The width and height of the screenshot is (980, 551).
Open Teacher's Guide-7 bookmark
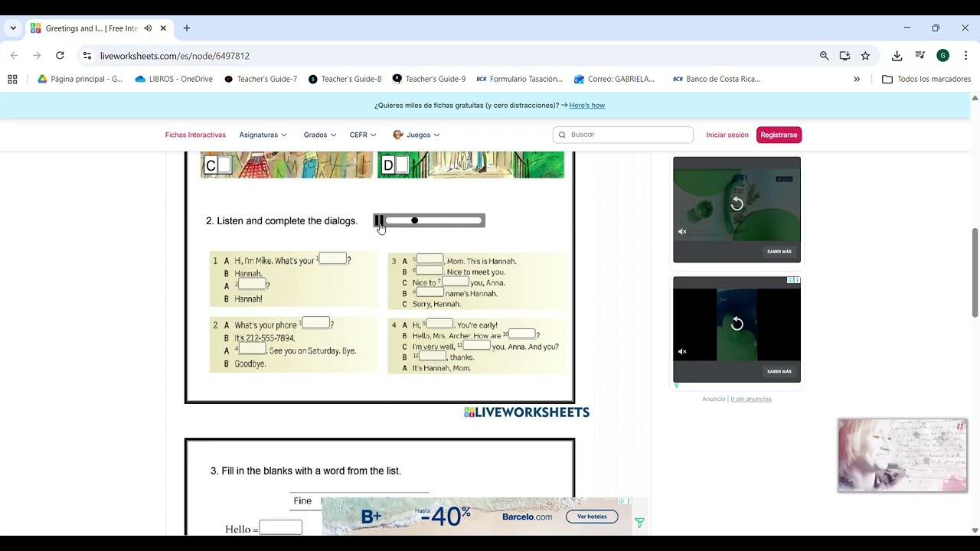pos(260,79)
